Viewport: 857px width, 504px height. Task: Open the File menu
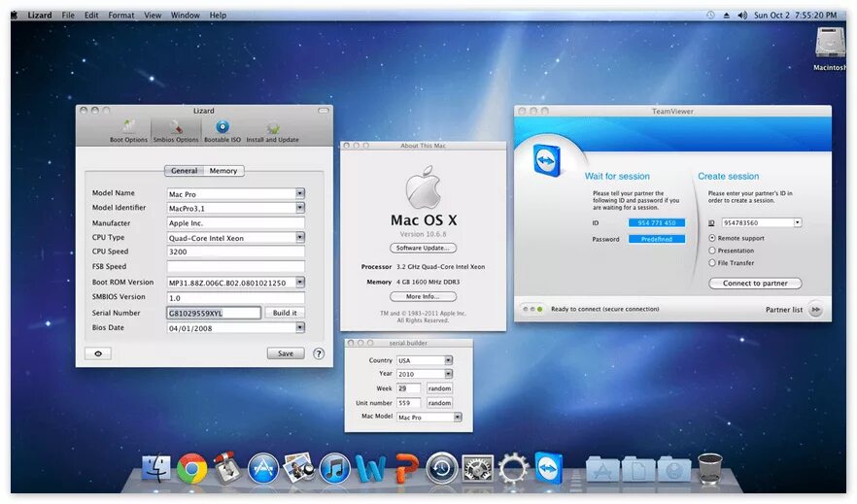pyautogui.click(x=68, y=16)
